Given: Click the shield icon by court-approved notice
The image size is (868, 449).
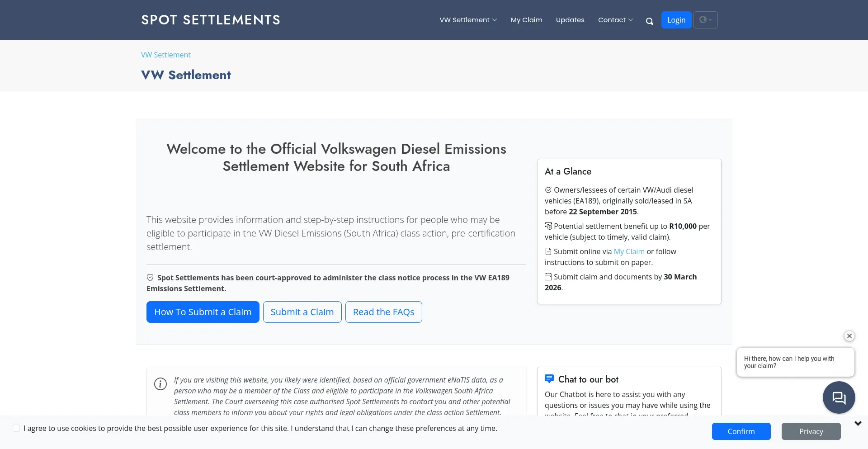Looking at the screenshot, I should [150, 278].
